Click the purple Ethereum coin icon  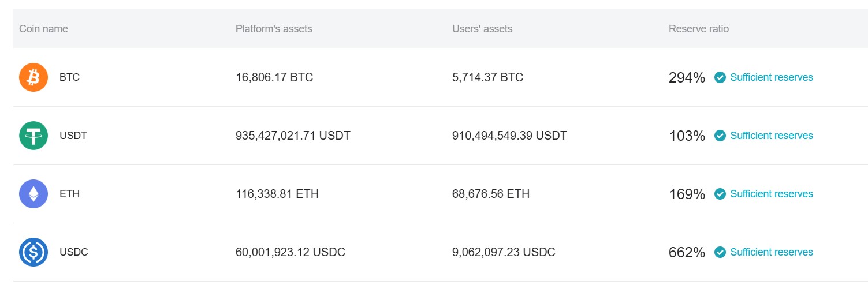point(33,194)
